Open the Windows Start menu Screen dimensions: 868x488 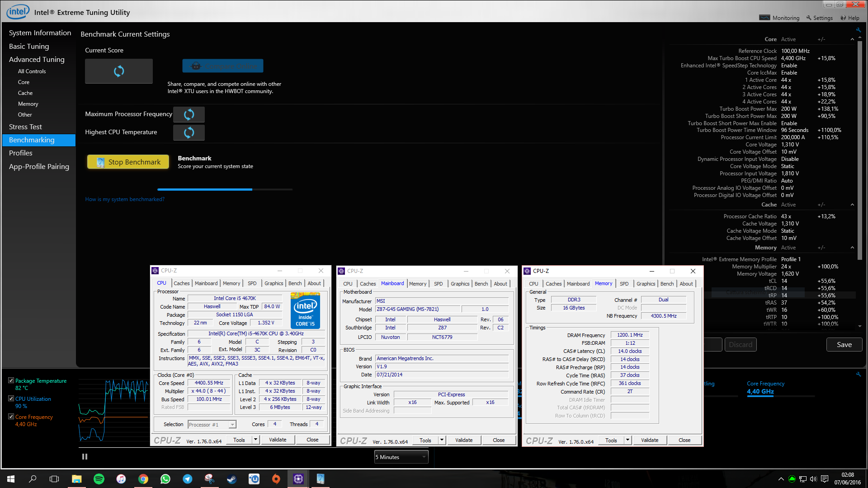point(11,479)
